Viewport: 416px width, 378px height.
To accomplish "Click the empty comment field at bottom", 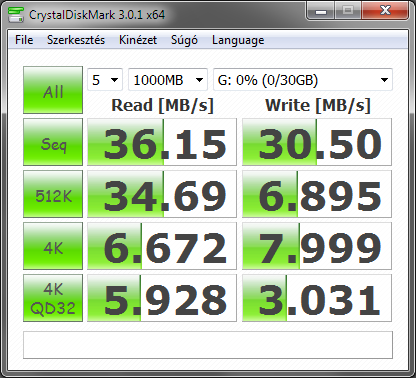I will 208,345.
